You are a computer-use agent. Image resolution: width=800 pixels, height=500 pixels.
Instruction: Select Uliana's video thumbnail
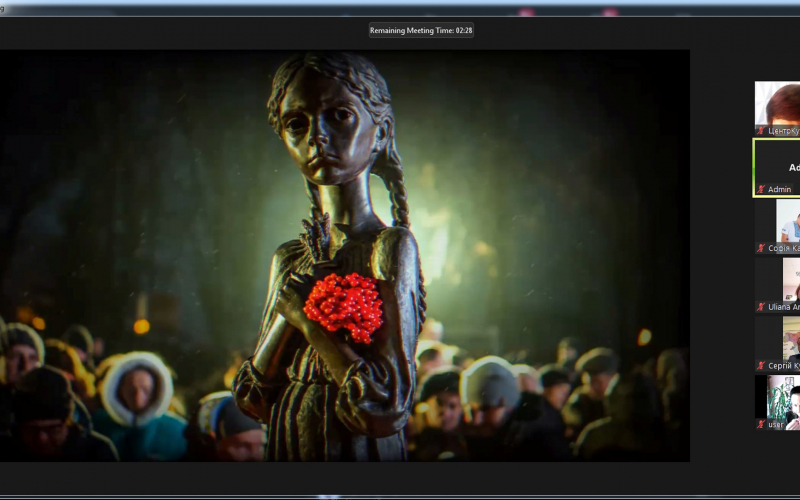point(778,285)
